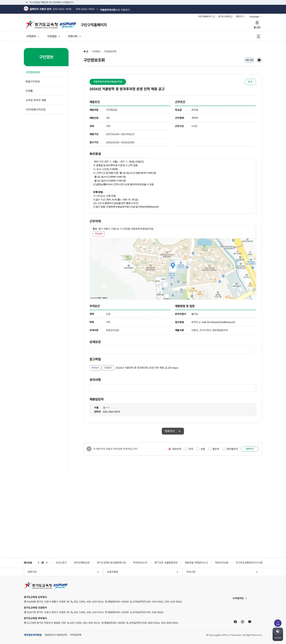
Task: Select the 매우불만족 satisfaction radio
Action: coord(224,449)
